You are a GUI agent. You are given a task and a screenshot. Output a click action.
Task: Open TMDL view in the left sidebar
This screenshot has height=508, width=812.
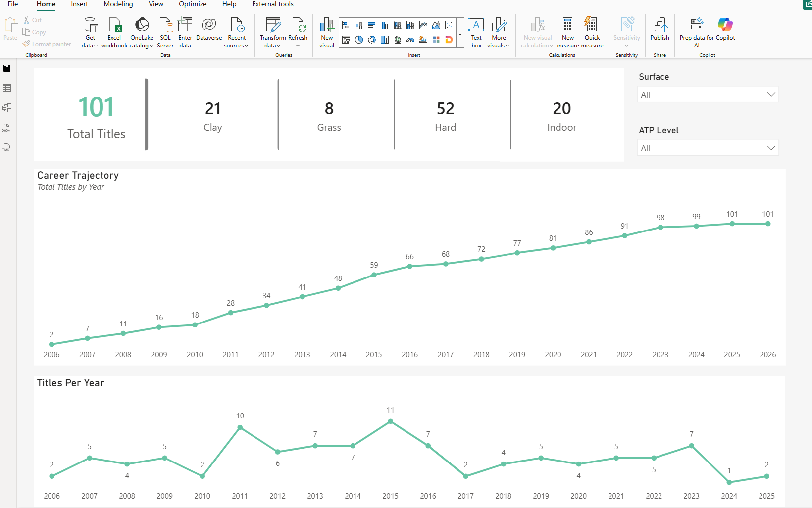(x=7, y=147)
